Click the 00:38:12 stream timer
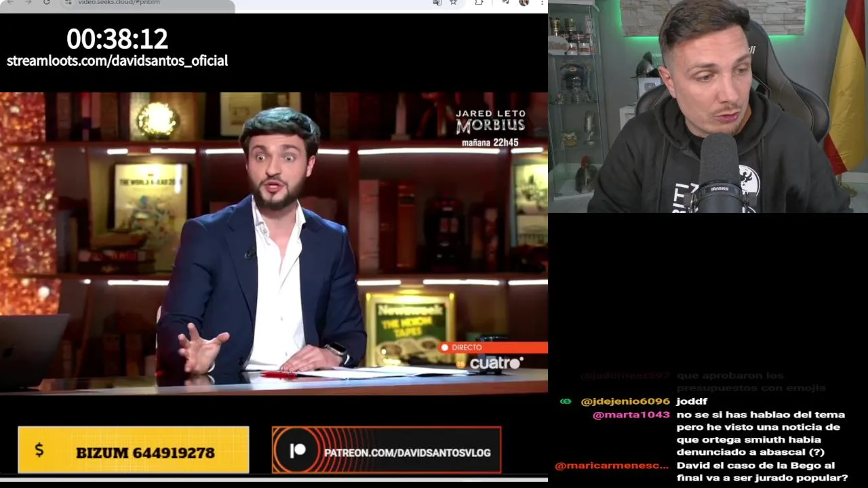 [117, 39]
